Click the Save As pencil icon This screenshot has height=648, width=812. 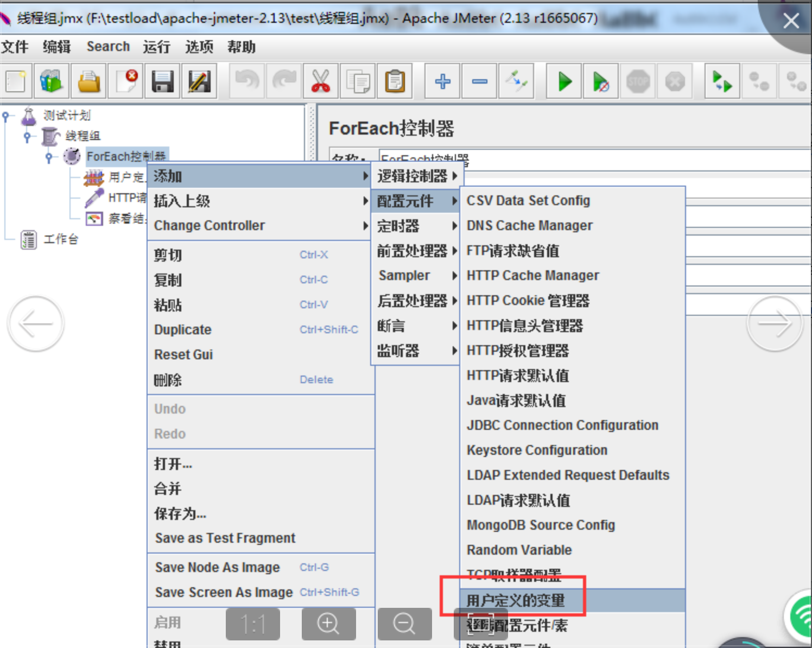click(199, 81)
